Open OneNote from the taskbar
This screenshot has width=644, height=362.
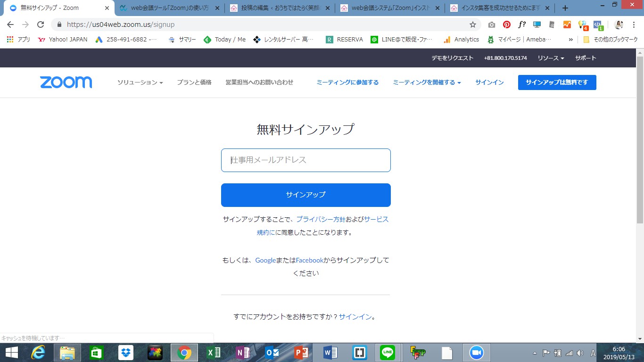coord(243,353)
